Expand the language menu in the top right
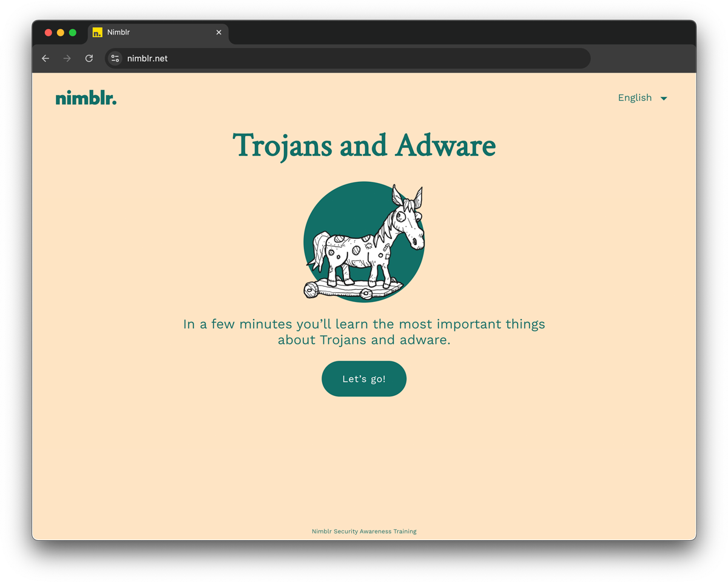This screenshot has width=728, height=582. pyautogui.click(x=642, y=98)
